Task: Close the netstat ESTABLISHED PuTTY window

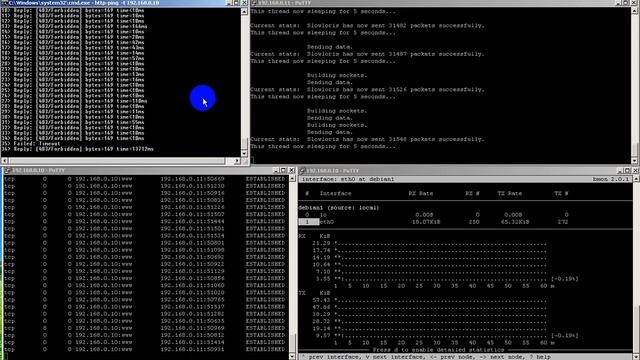Action: [x=291, y=170]
